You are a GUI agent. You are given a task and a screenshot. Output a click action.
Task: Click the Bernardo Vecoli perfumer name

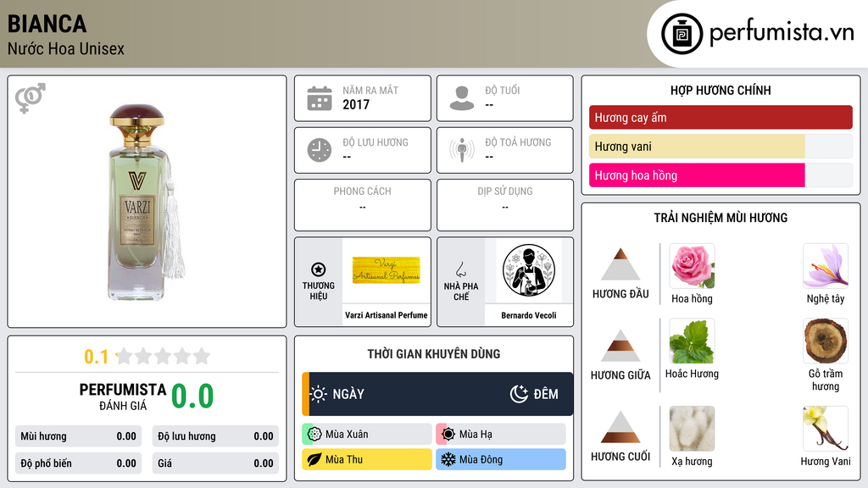(x=529, y=315)
